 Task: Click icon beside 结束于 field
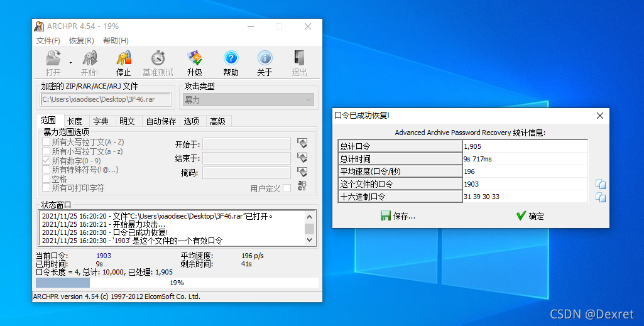pyautogui.click(x=302, y=158)
